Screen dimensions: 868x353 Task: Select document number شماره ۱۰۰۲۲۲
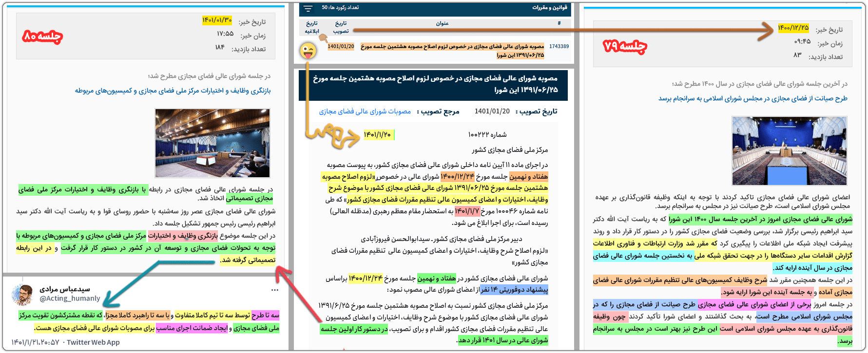pos(487,134)
